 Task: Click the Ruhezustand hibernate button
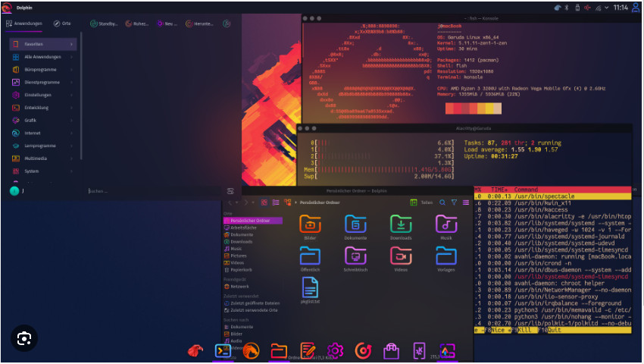[x=137, y=24]
